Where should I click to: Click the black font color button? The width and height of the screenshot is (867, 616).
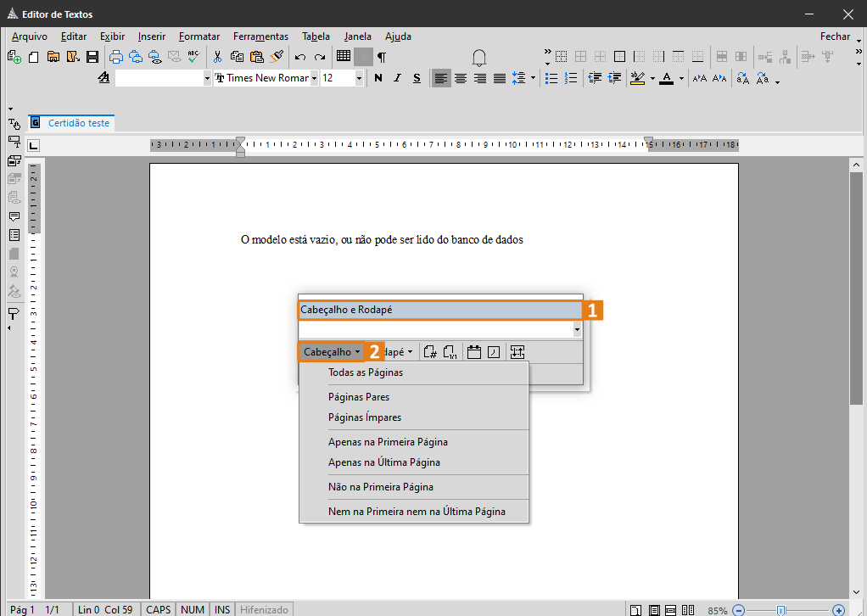(x=667, y=79)
